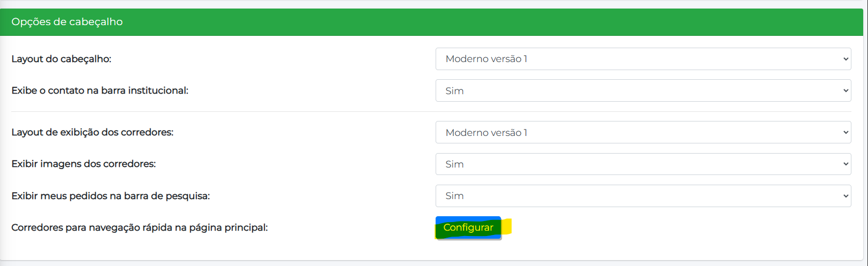Click the "Exibir meus pedidos na barra de pesquisa:" label
868x266 pixels.
[111, 196]
